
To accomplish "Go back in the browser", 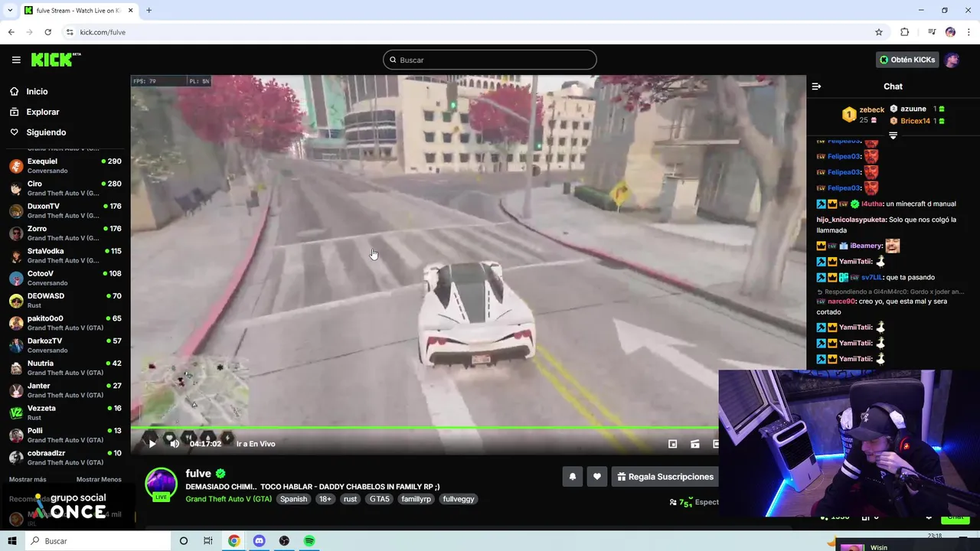I will click(x=11, y=32).
